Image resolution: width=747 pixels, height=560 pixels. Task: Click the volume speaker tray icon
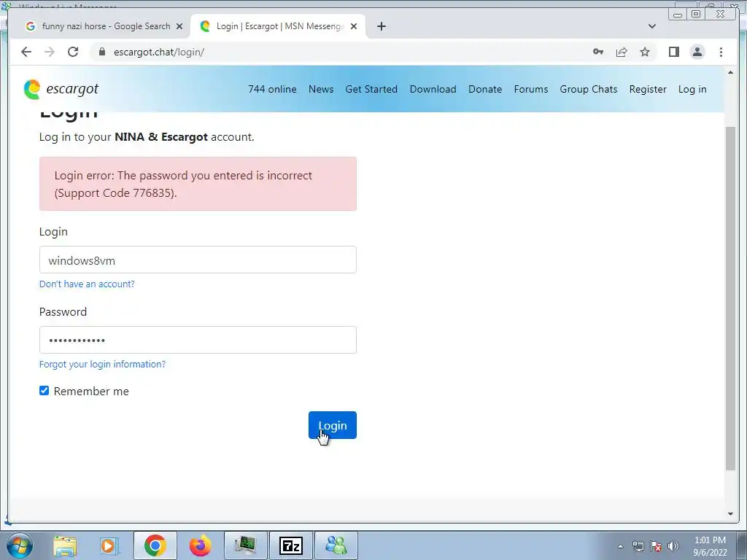pyautogui.click(x=673, y=546)
